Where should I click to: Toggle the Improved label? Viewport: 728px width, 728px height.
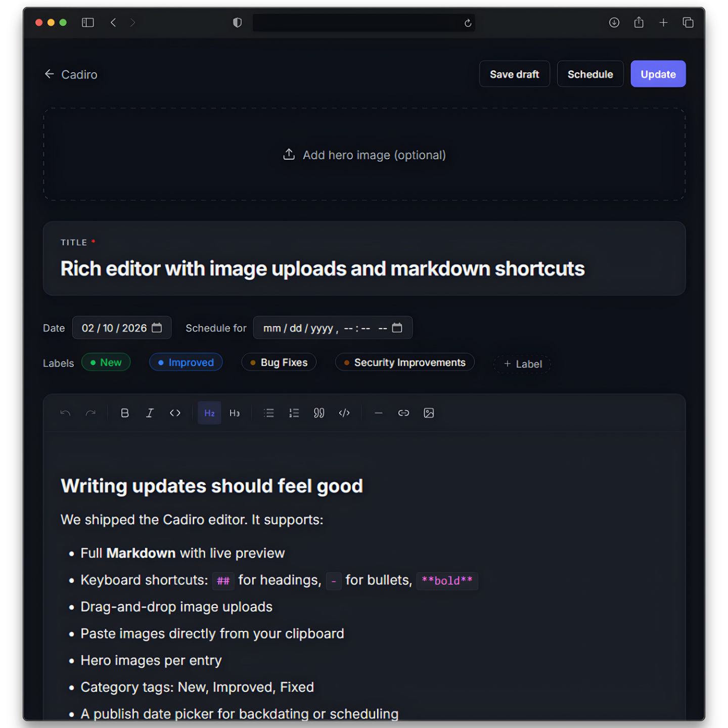click(x=186, y=362)
